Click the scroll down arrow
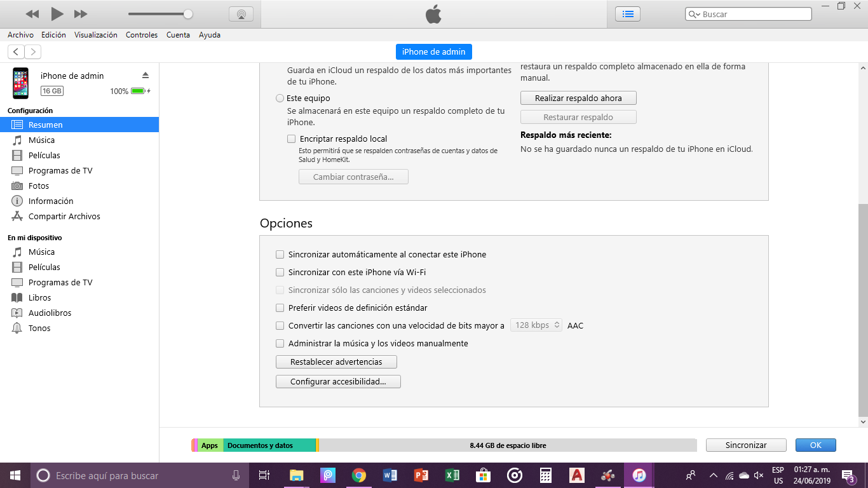The width and height of the screenshot is (868, 488). click(x=863, y=421)
